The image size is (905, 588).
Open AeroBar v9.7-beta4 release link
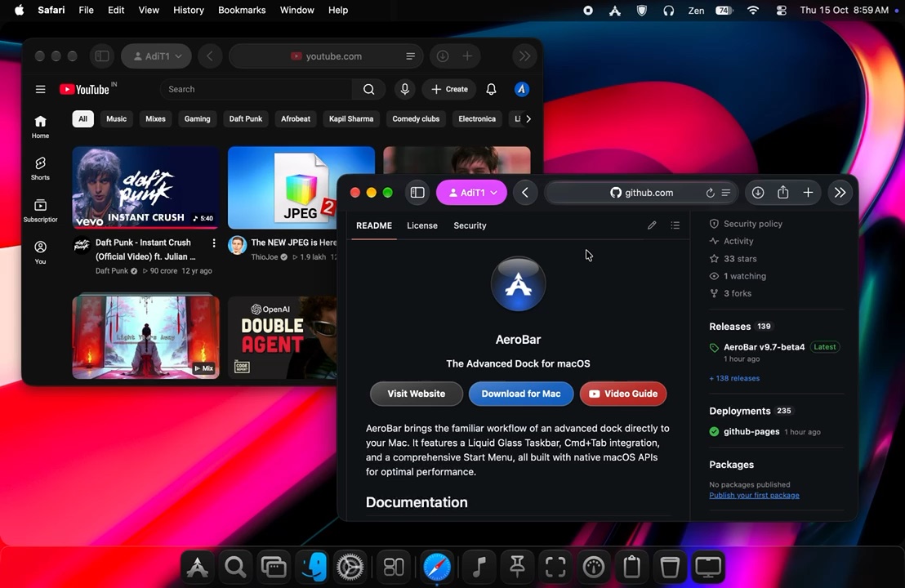coord(765,347)
